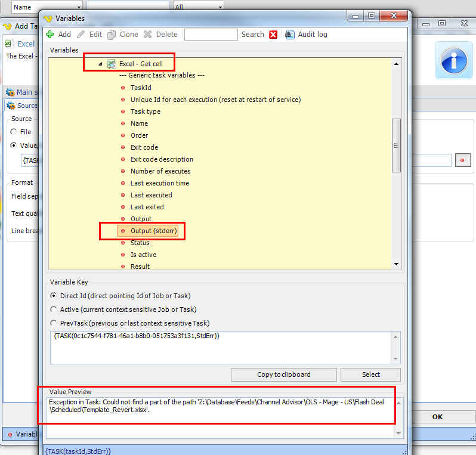Screen dimensions: 476x455
Task: Click the blue information icon
Action: coord(456,60)
